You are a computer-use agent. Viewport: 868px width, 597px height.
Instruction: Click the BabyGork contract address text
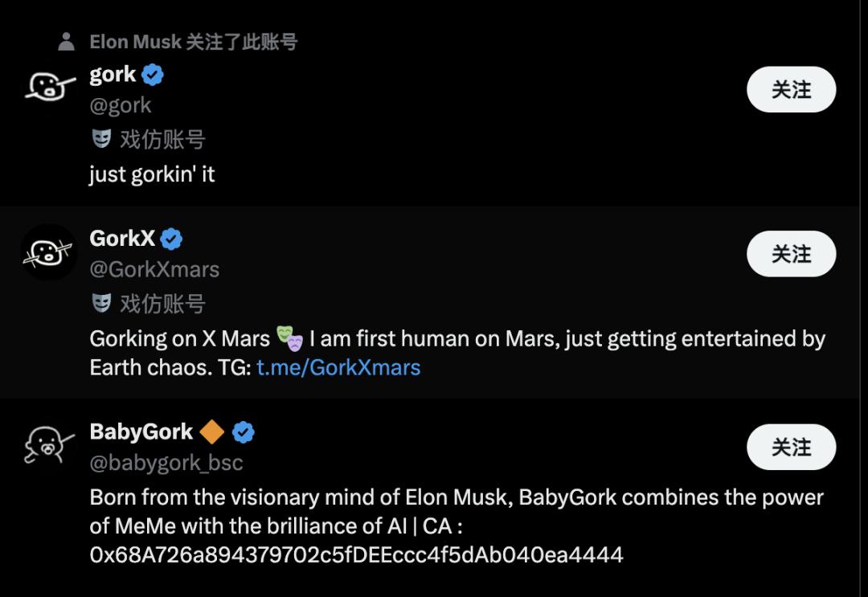[356, 554]
